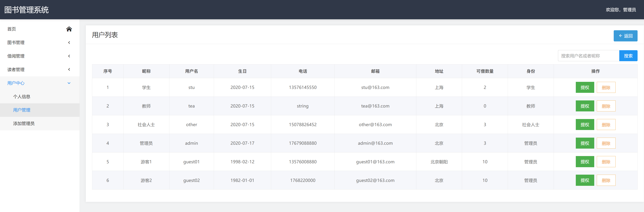This screenshot has height=212, width=644.
Task: Click 提权 for user stu
Action: click(585, 87)
